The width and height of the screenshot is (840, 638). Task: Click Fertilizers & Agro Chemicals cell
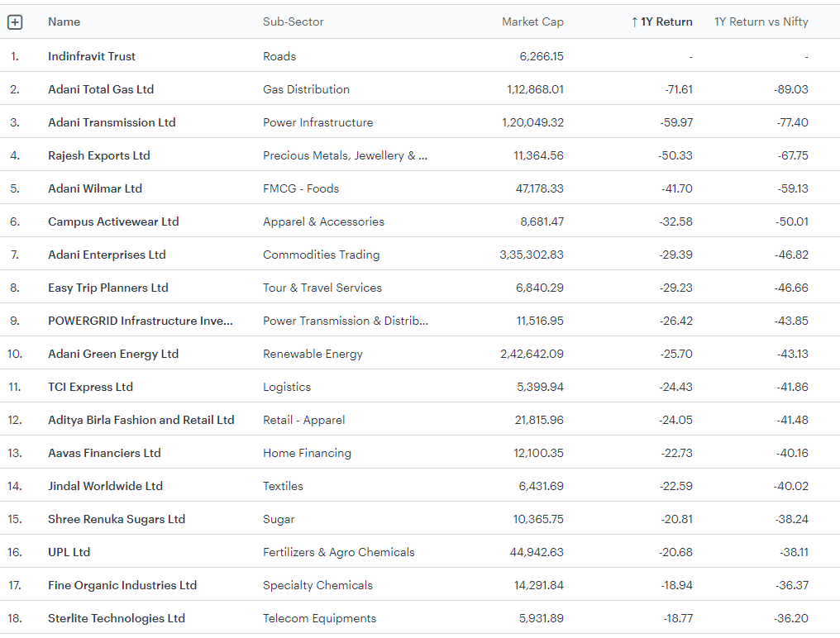(339, 552)
